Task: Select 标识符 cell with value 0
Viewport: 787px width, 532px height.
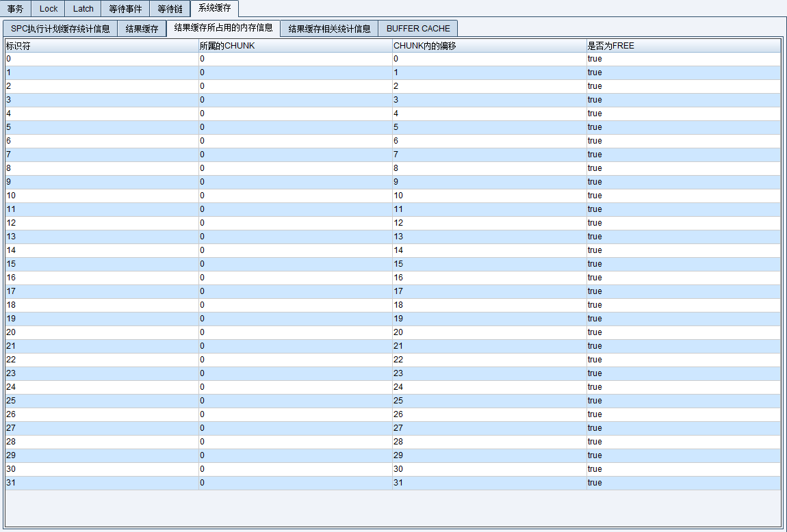Action: 101,59
